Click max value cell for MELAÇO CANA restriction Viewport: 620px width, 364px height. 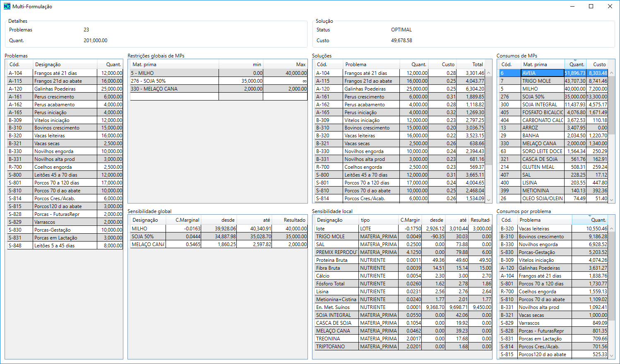pyautogui.click(x=285, y=89)
